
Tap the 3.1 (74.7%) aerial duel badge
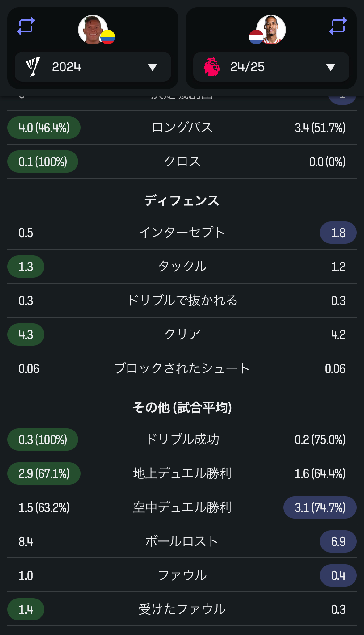click(320, 507)
